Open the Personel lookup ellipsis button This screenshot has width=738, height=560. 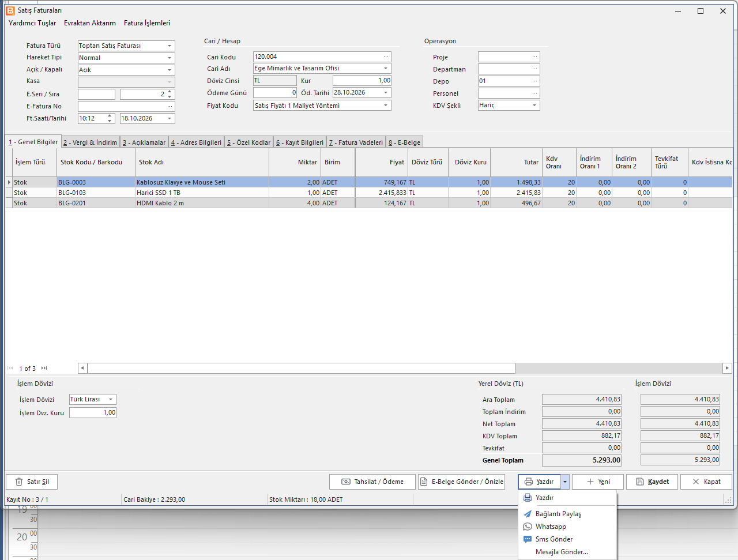[x=535, y=93]
